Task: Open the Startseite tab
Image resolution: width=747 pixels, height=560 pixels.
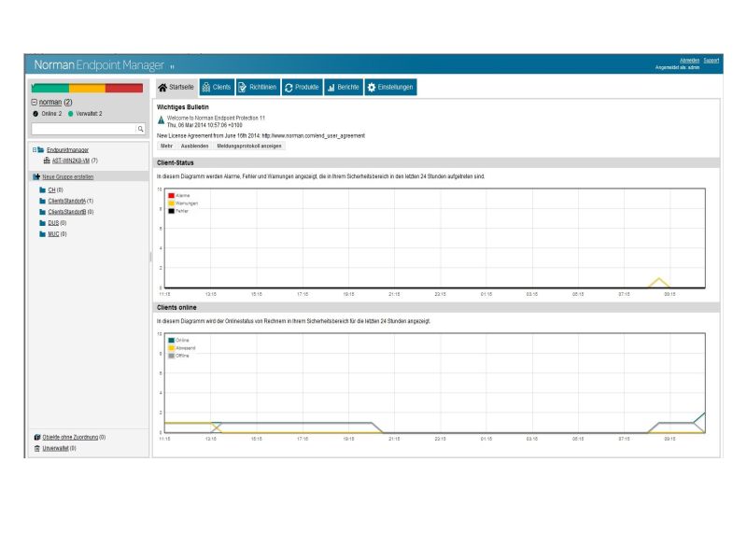Action: [x=176, y=87]
